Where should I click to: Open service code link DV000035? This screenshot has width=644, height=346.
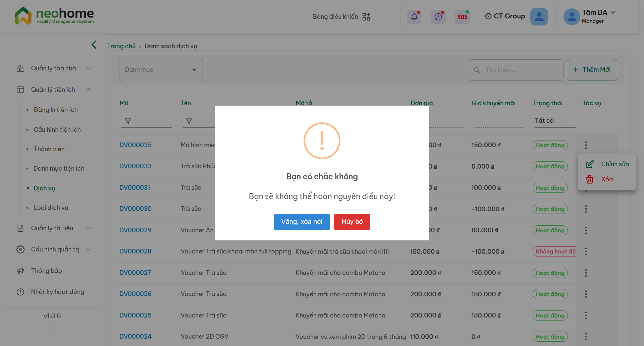click(x=136, y=145)
